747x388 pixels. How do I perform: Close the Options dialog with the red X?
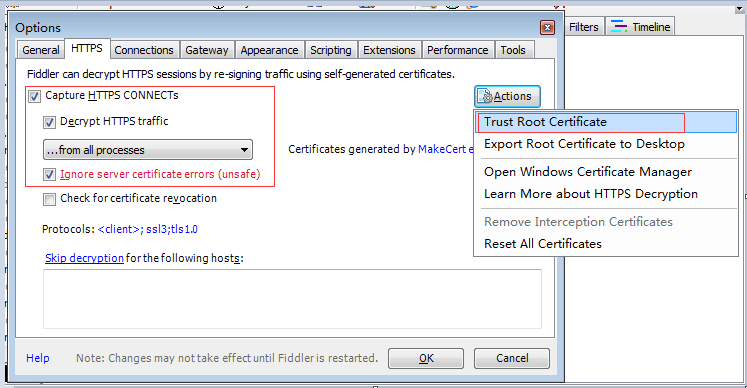coord(547,28)
